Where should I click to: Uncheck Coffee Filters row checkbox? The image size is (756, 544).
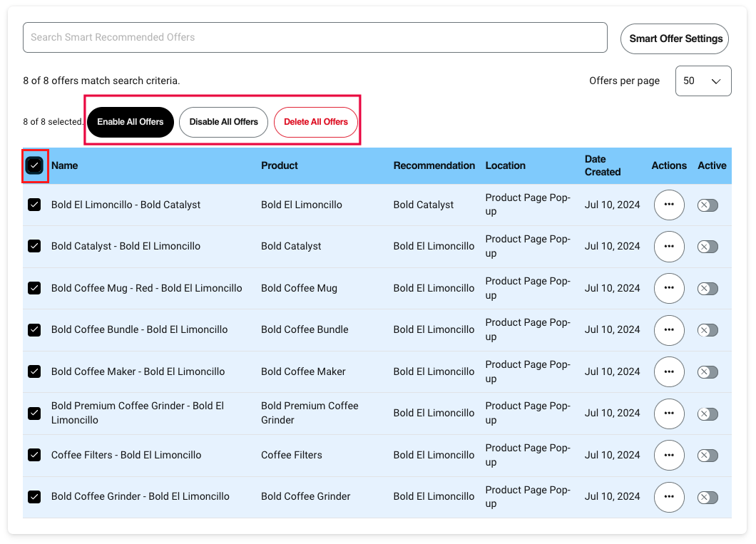[34, 455]
